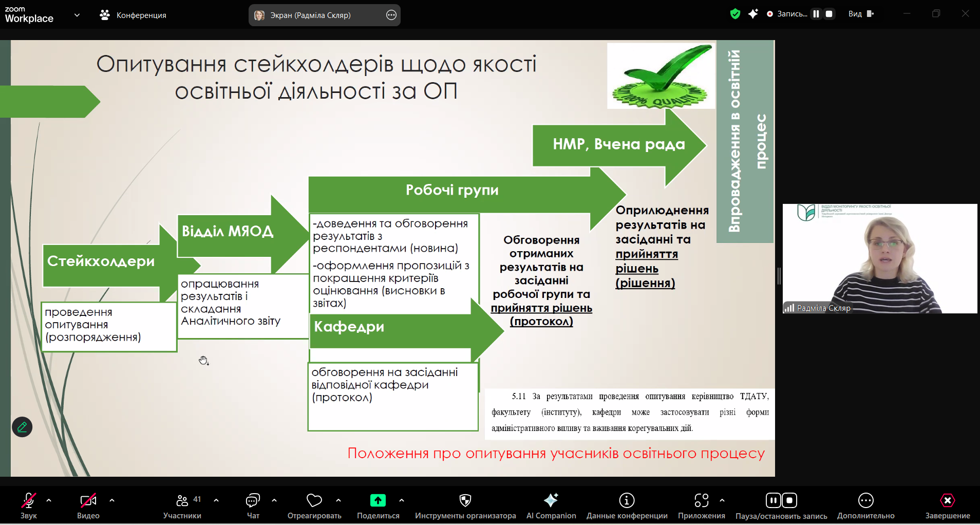The height and width of the screenshot is (525, 980).
Task: Select Радміла Скляр video thumbnail
Action: 880,258
